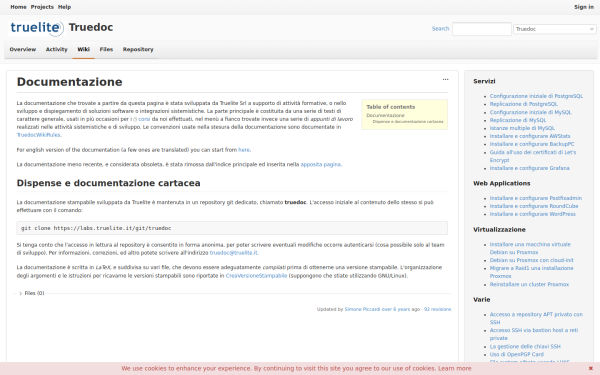Open the Help menu item
Viewport: 600px width, 375px height.
tap(64, 7)
